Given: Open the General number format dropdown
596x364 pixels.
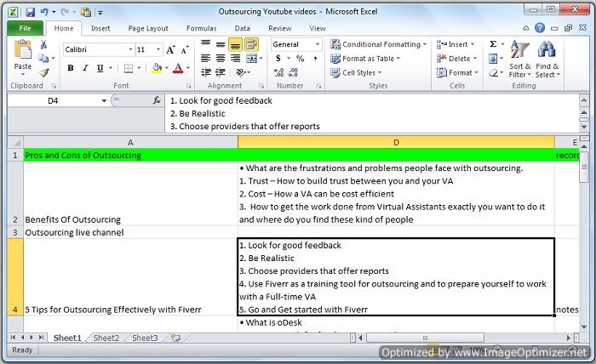Looking at the screenshot, I should tap(318, 44).
